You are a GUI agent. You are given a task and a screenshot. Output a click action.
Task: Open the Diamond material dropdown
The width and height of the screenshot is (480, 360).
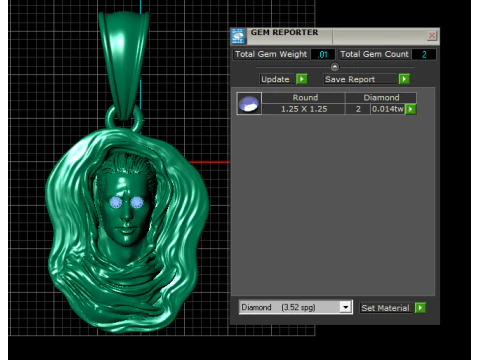(346, 307)
